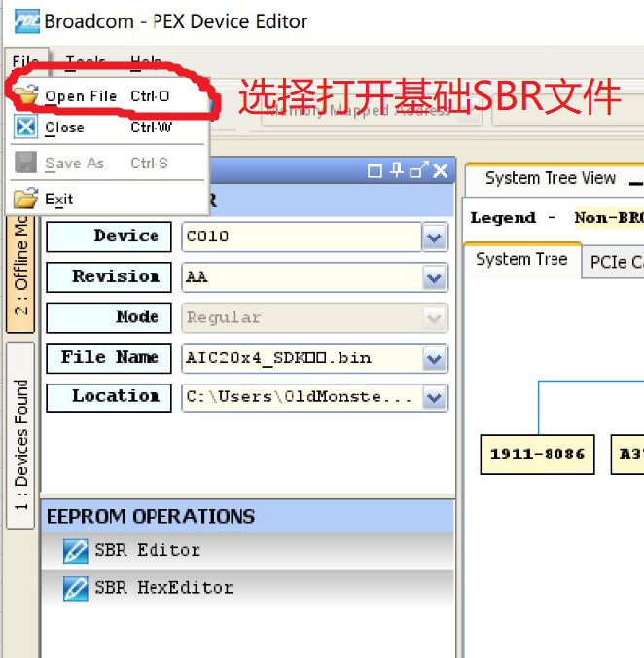Expand the Device C010 dropdown
The image size is (644, 658).
pyautogui.click(x=435, y=238)
